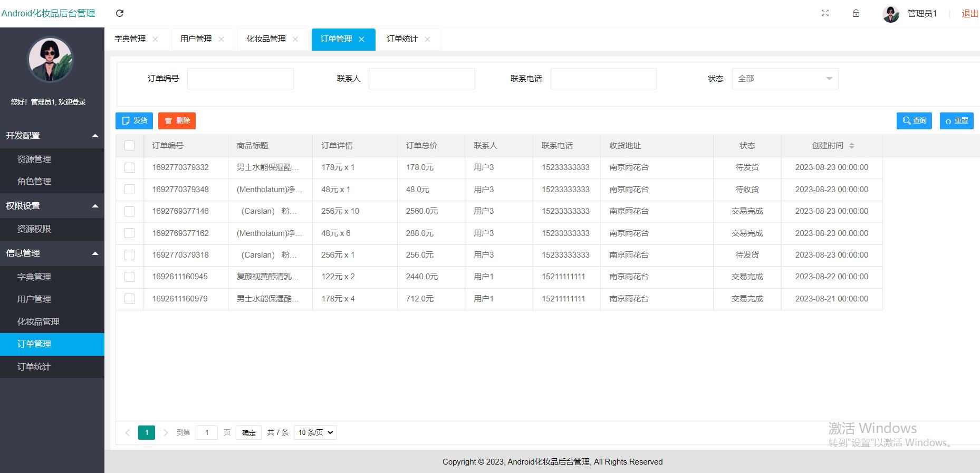Viewport: 980px width, 473px height.
Task: Click the 查询 search button
Action: pyautogui.click(x=914, y=121)
